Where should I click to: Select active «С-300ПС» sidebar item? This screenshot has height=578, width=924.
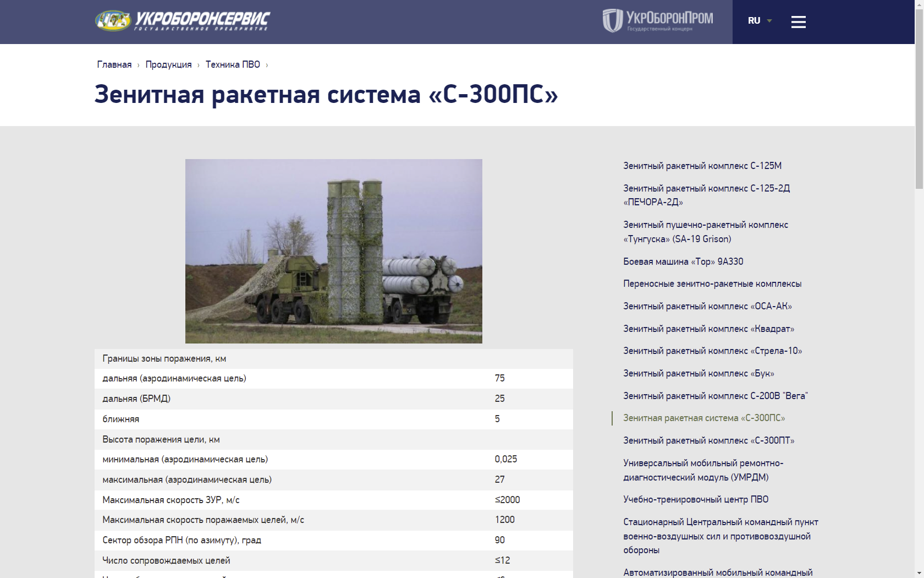[x=704, y=418]
